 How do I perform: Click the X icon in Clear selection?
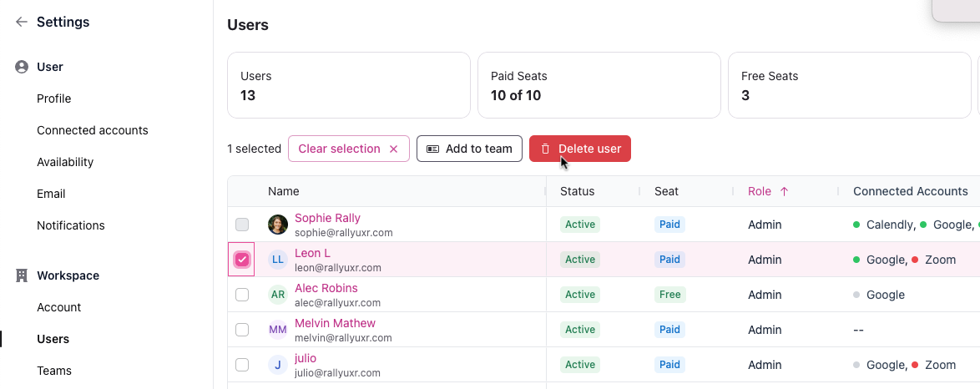point(394,149)
